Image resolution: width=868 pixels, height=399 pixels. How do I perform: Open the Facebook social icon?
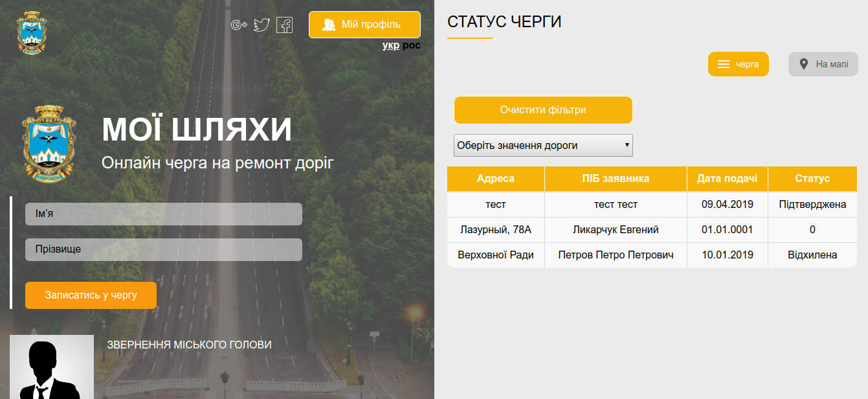[x=284, y=25]
